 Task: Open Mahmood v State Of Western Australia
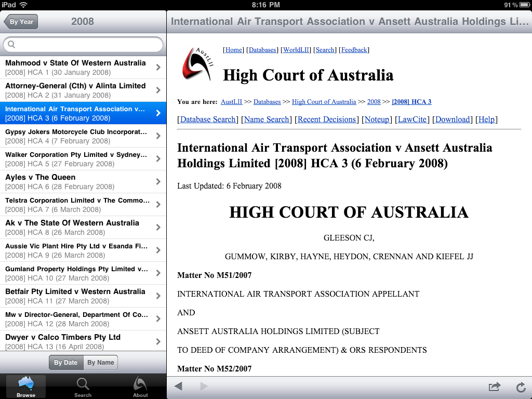83,68
